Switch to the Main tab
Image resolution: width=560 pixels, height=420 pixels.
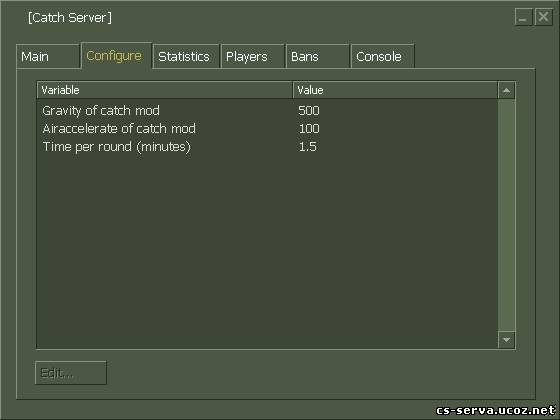click(x=48, y=56)
